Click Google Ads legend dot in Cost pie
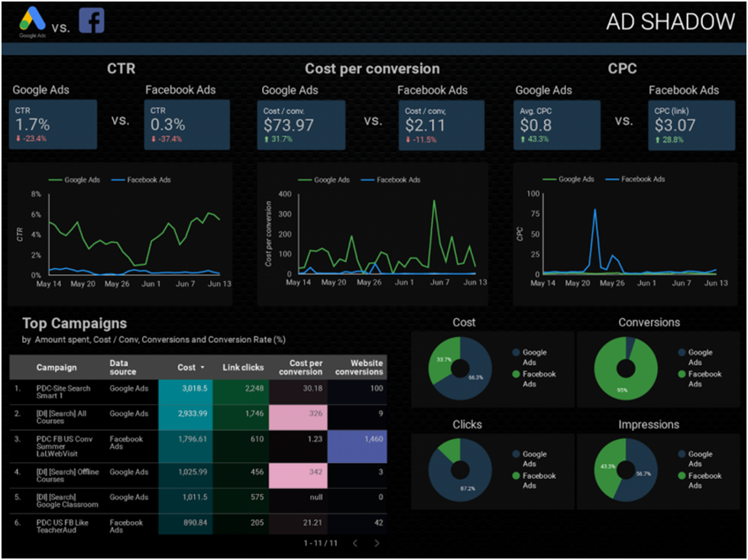Screen dimensions: 748x560 pyautogui.click(x=516, y=352)
